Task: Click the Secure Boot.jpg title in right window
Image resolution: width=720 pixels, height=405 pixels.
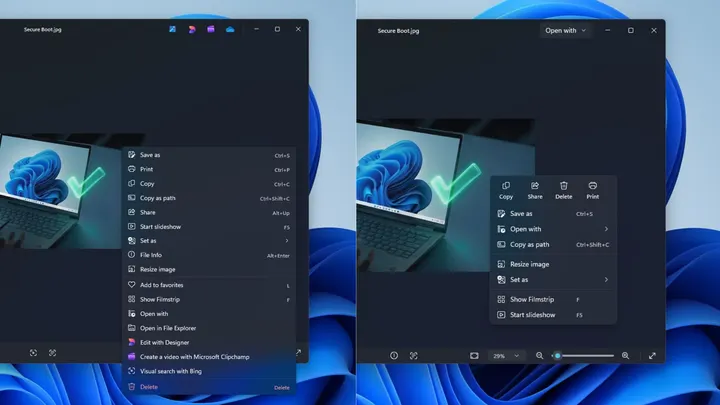Action: pyautogui.click(x=398, y=31)
